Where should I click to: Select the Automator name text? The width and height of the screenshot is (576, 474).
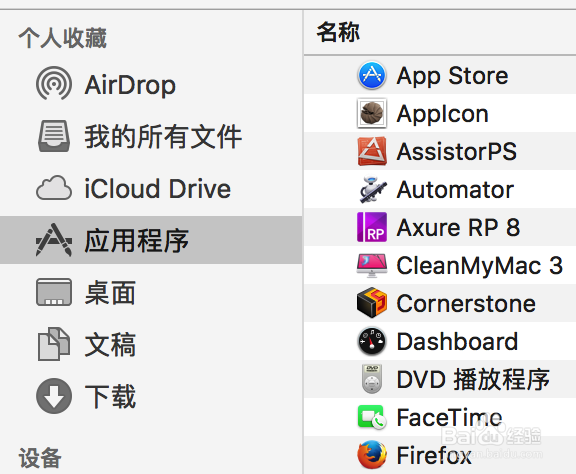[x=455, y=190]
